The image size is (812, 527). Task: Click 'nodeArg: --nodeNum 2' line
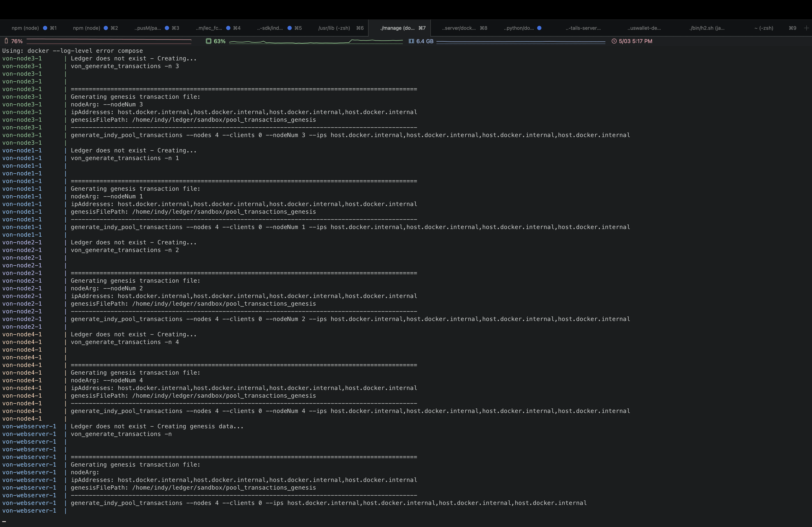pyautogui.click(x=107, y=288)
